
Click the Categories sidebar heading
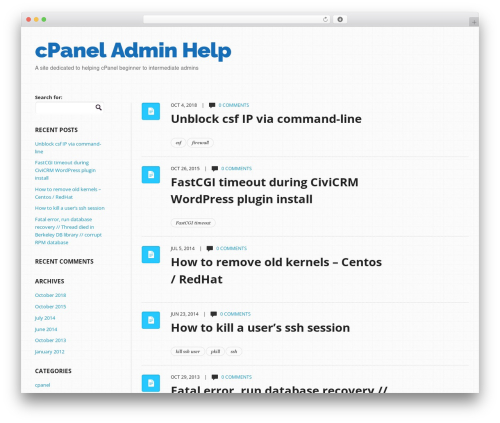tap(53, 371)
